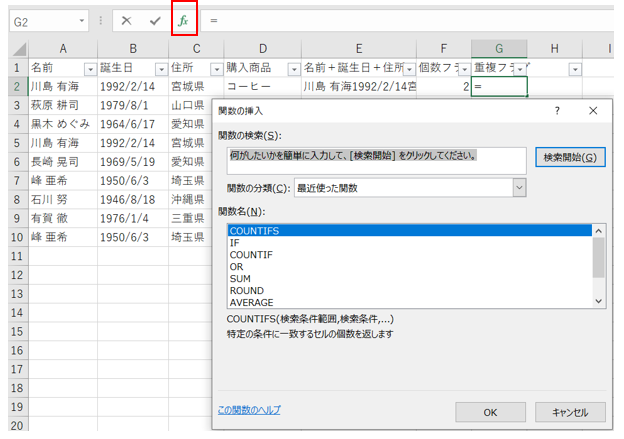
Task: Click the fx Insert Function icon
Action: coord(184,20)
